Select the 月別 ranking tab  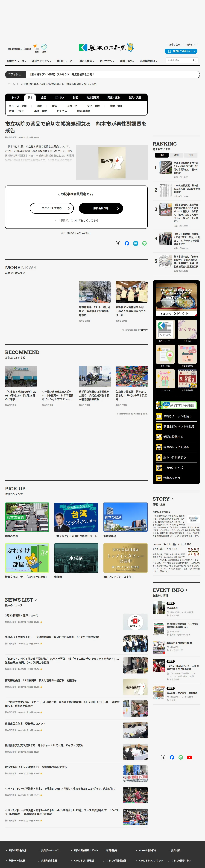coord(190,155)
